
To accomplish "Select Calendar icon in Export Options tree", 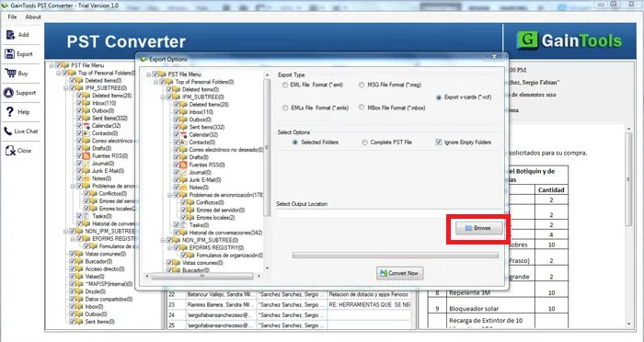I will tap(184, 134).
